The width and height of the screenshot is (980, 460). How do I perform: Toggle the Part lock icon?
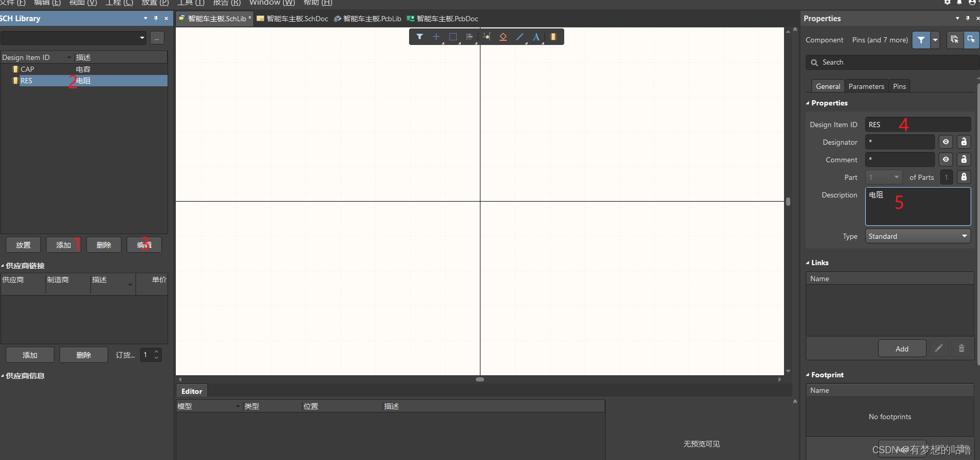[x=964, y=177]
